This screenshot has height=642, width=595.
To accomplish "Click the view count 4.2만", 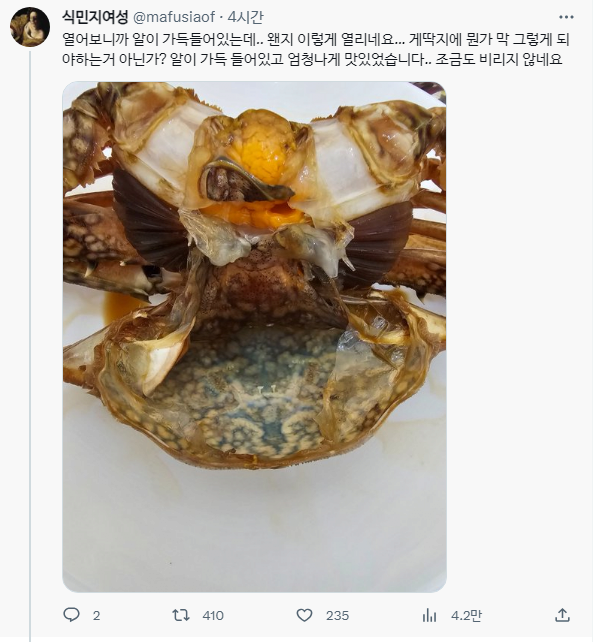I will click(x=466, y=615).
